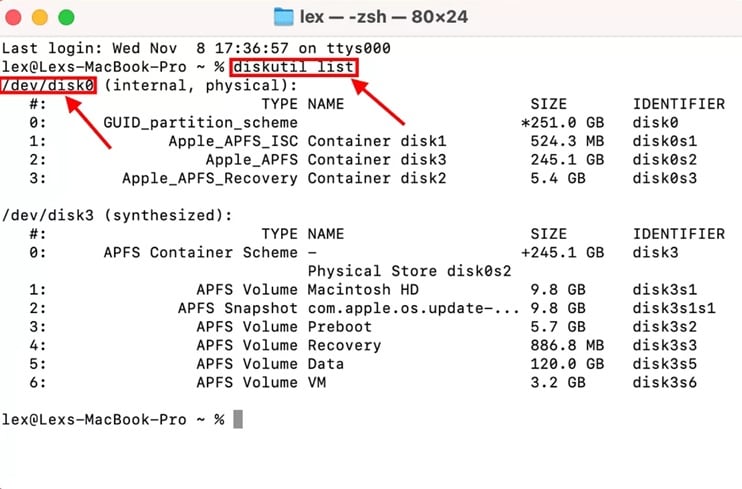The image size is (742, 489).
Task: Click the '524.3 MB' size value
Action: (x=567, y=141)
